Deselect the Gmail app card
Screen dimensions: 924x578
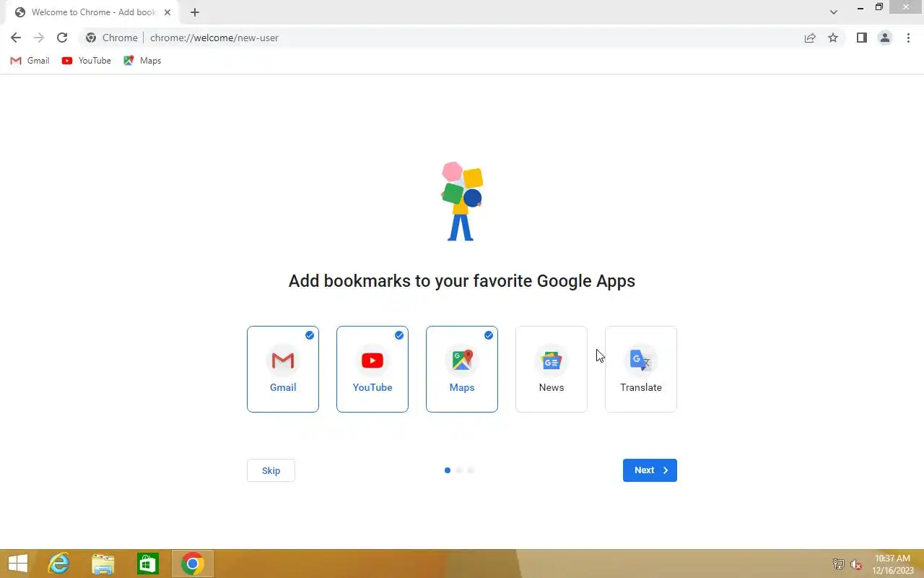click(x=283, y=369)
